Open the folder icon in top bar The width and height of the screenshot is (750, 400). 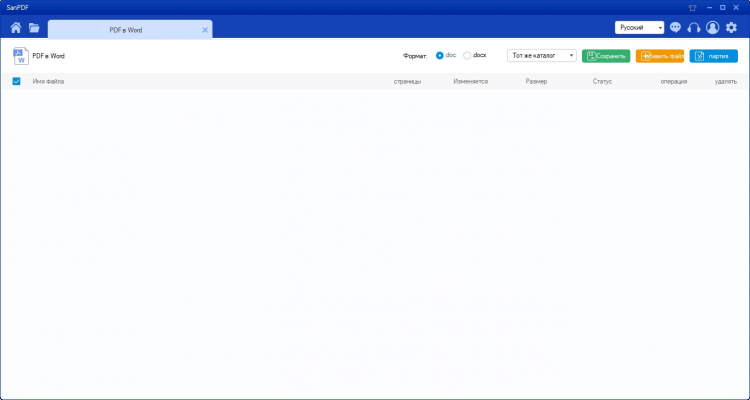pyautogui.click(x=34, y=28)
